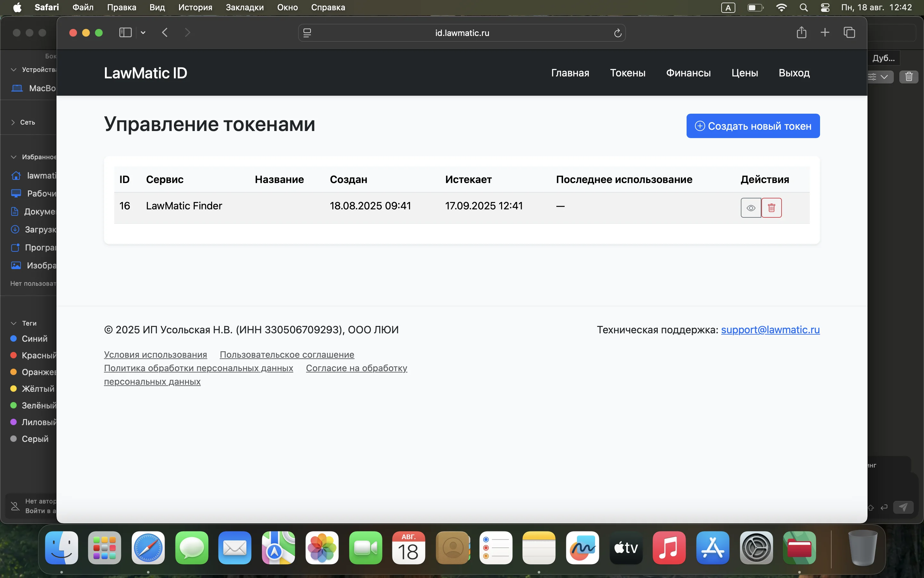Open Spotlight search in menu bar

(803, 7)
